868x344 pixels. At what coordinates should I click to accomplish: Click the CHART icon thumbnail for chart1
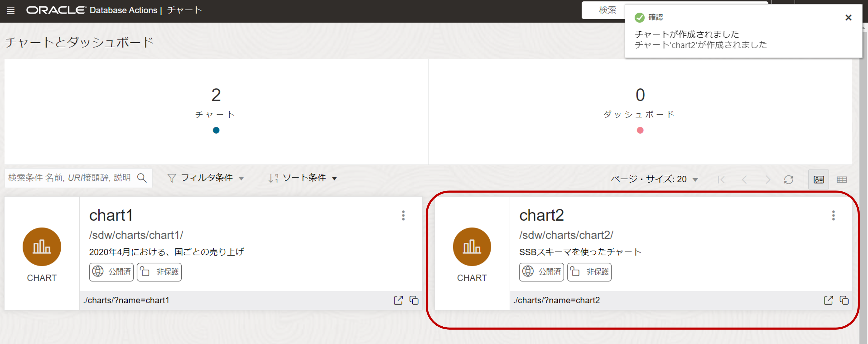[41, 247]
